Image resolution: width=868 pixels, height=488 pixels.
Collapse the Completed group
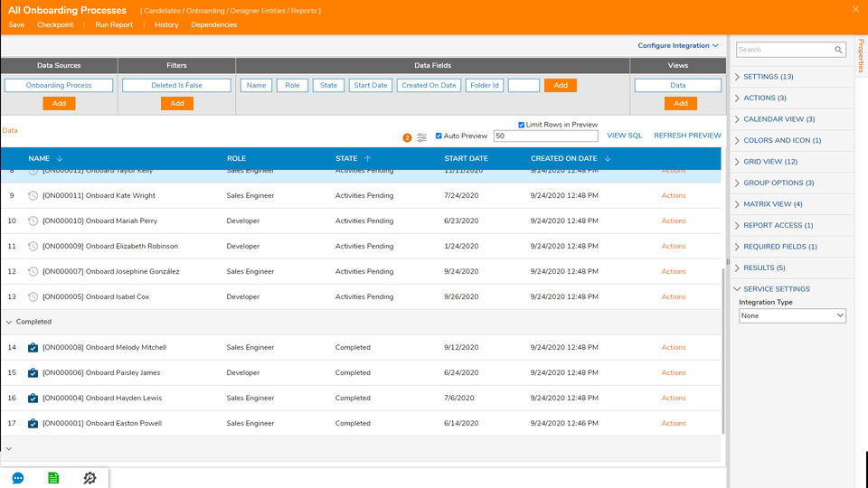click(9, 322)
